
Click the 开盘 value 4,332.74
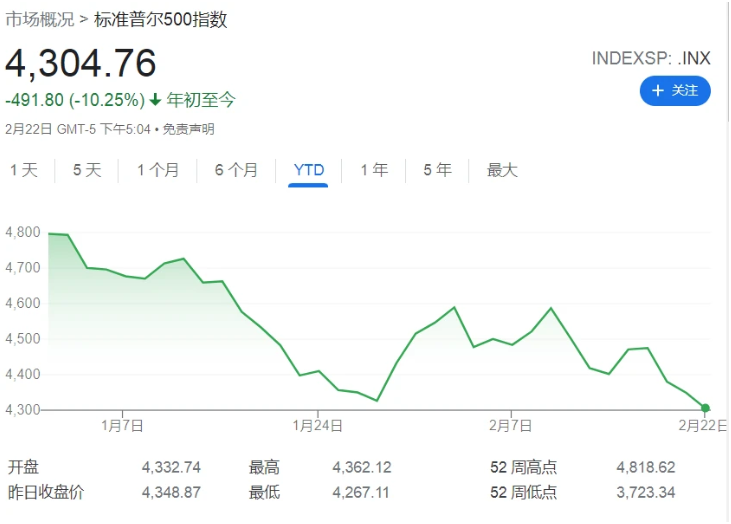click(x=171, y=467)
